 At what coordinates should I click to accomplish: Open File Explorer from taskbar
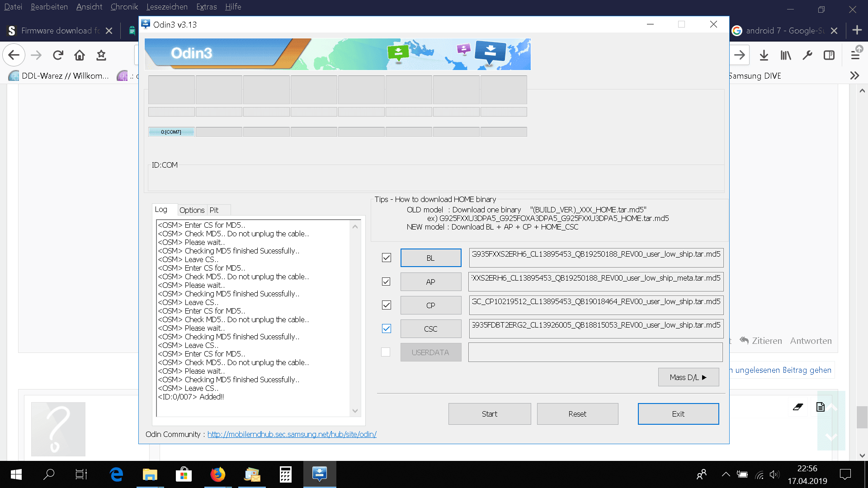coord(150,474)
